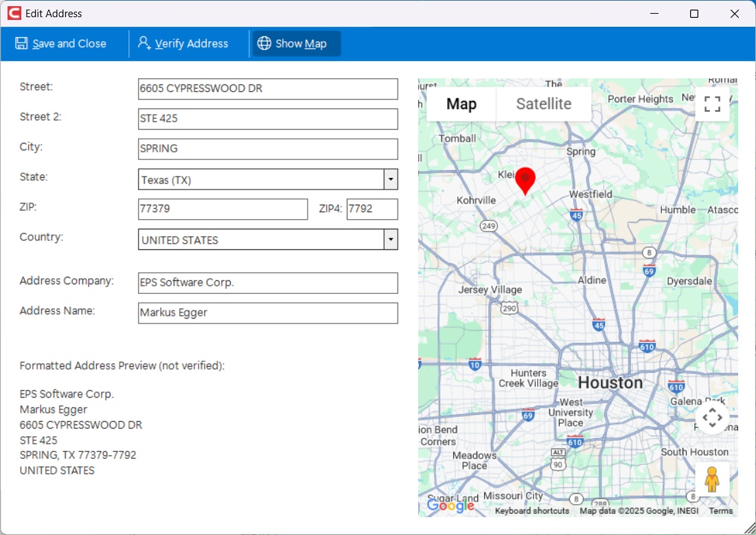Select the Texas (TX) state combo box
Viewport: 756px width, 535px height.
click(x=268, y=179)
